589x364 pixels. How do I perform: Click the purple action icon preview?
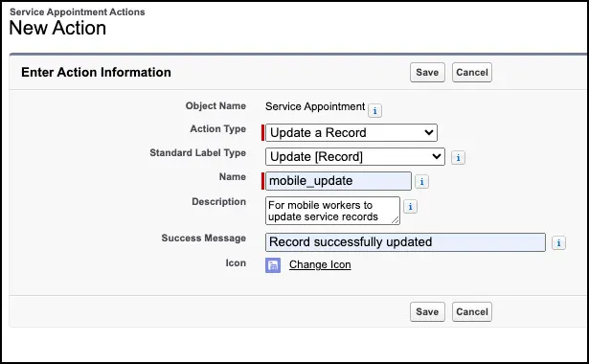tap(273, 265)
